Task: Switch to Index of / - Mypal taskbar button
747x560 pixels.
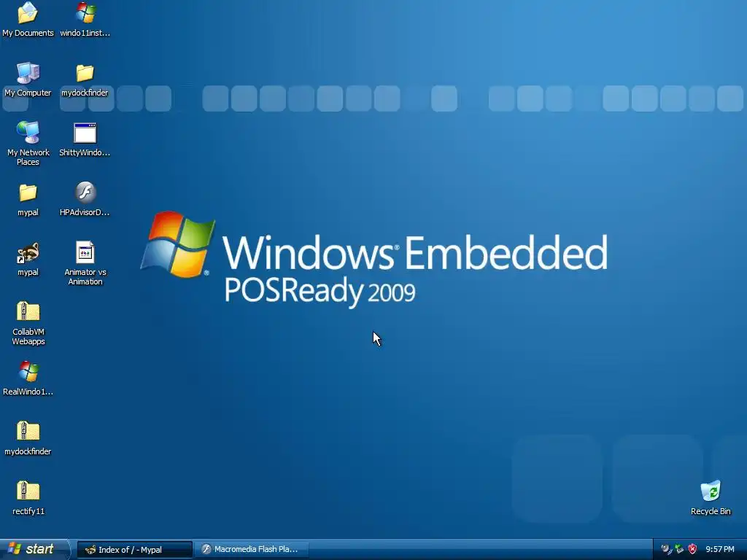Action: click(x=135, y=550)
